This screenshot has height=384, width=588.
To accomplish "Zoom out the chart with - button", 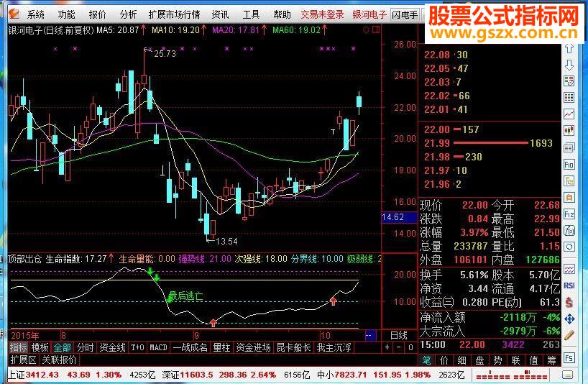I will pyautogui.click(x=399, y=347).
